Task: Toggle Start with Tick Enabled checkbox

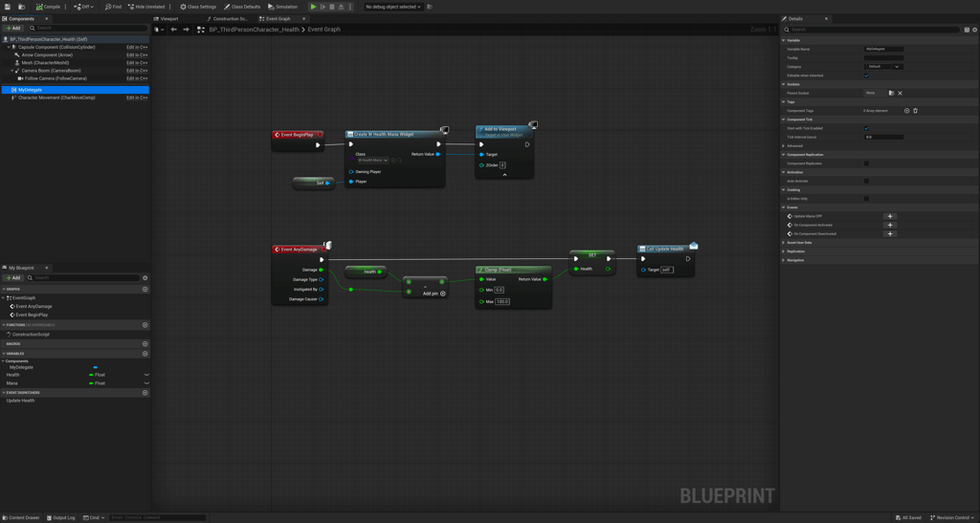Action: (866, 128)
